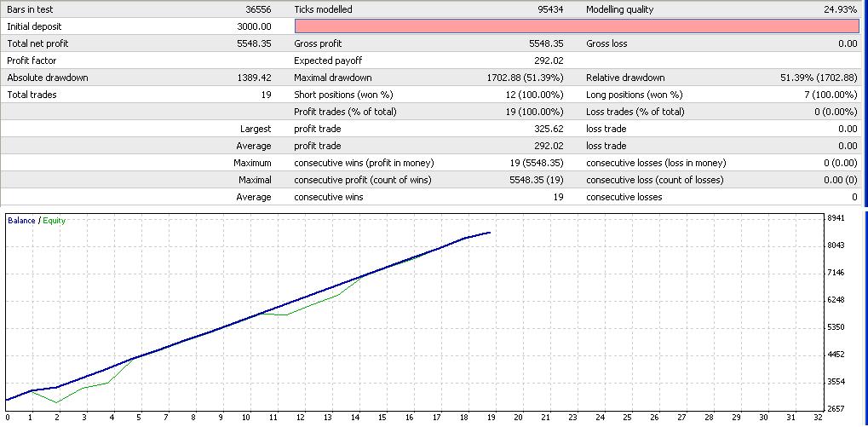Click the Bars in test label
Image resolution: width=868 pixels, height=427 pixels.
pyautogui.click(x=31, y=9)
